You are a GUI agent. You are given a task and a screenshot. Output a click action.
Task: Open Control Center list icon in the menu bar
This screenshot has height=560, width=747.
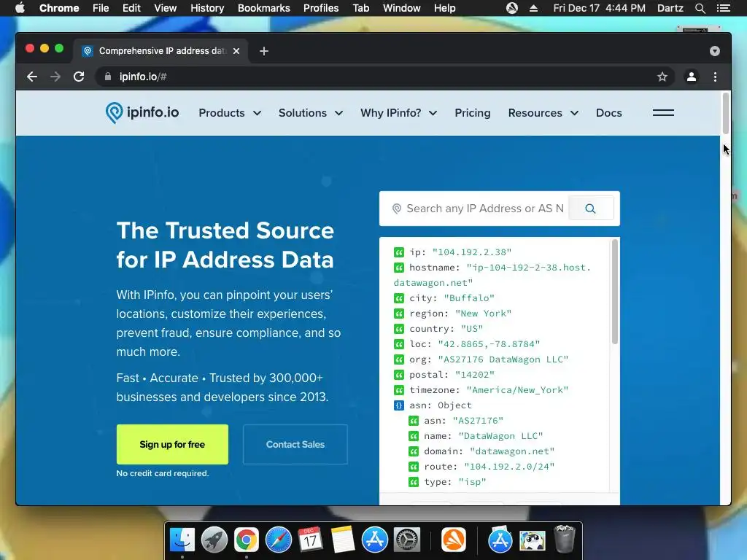724,8
